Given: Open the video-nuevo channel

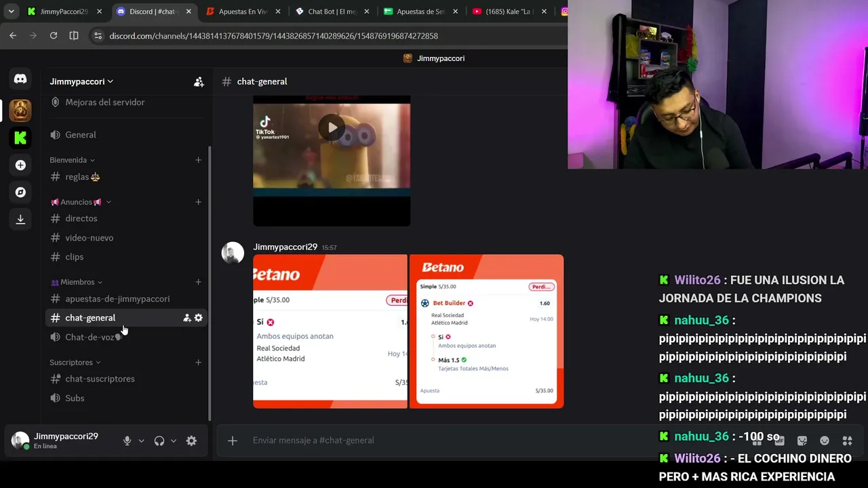Looking at the screenshot, I should [x=126, y=238].
